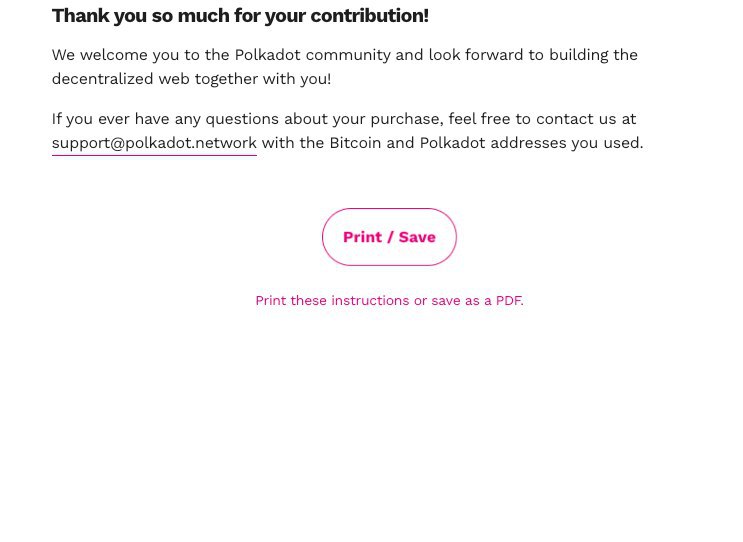Click the word 'forward' in the welcome paragraph
The height and width of the screenshot is (542, 743).
click(494, 54)
